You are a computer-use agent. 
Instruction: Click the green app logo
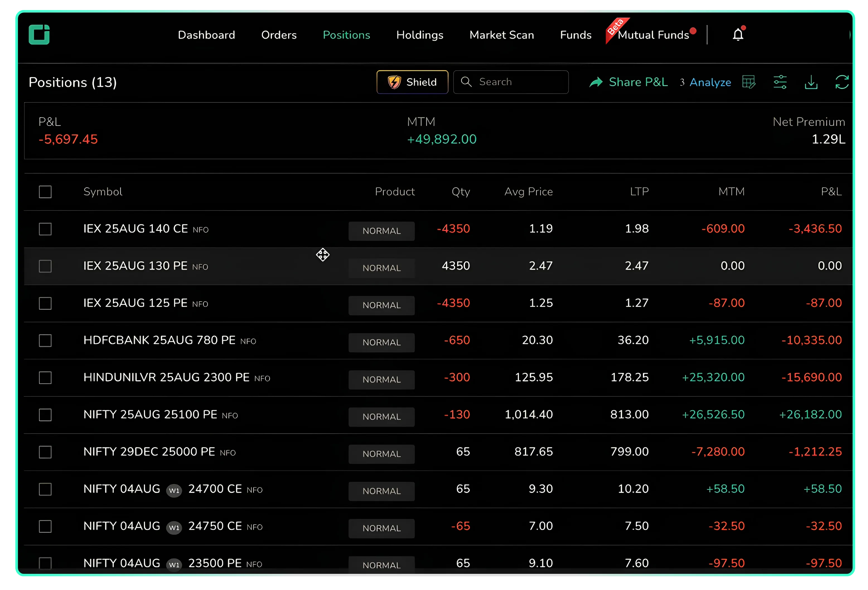(x=39, y=35)
